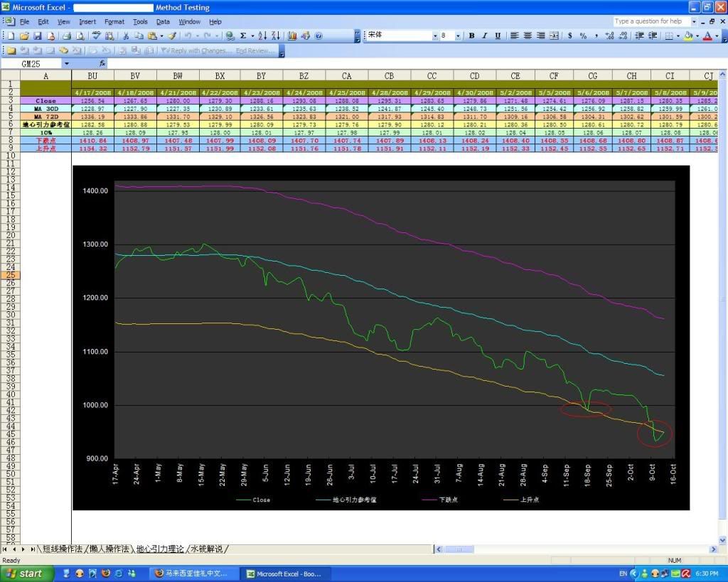Open the font color palette arrow

click(717, 36)
